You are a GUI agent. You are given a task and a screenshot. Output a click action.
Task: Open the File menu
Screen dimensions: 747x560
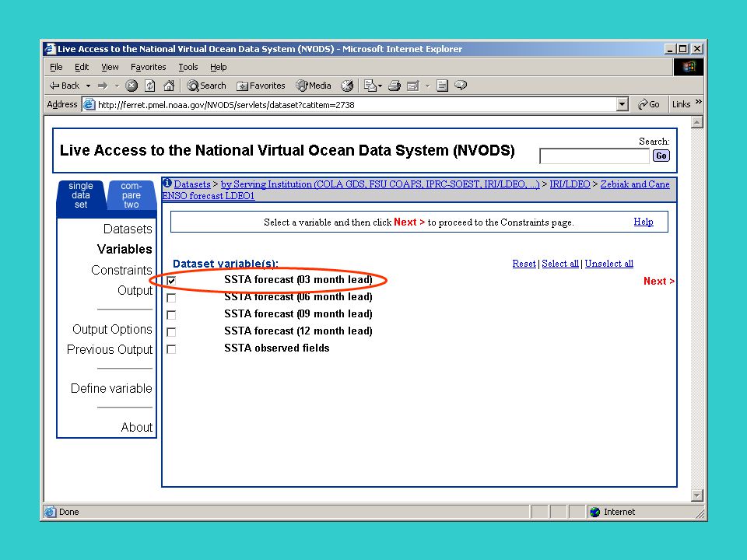(x=56, y=67)
